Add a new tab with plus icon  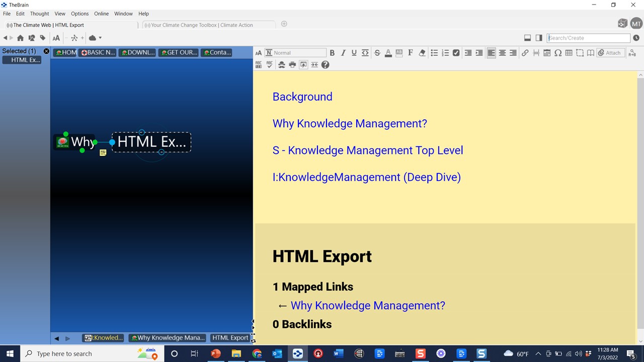coord(284,24)
